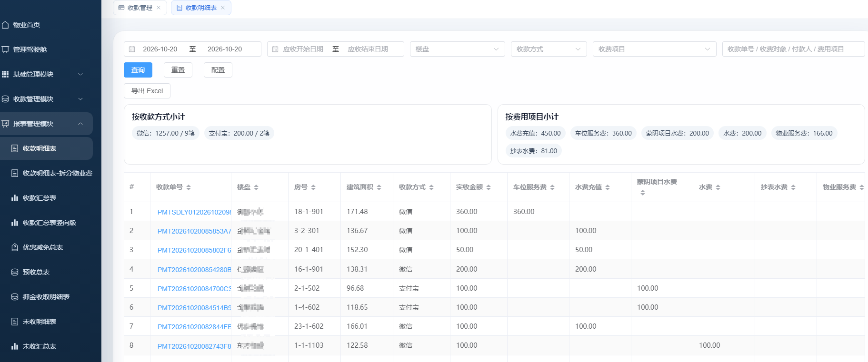
Task: Click the search field for 收款单号 / 收费对象
Action: (793, 49)
